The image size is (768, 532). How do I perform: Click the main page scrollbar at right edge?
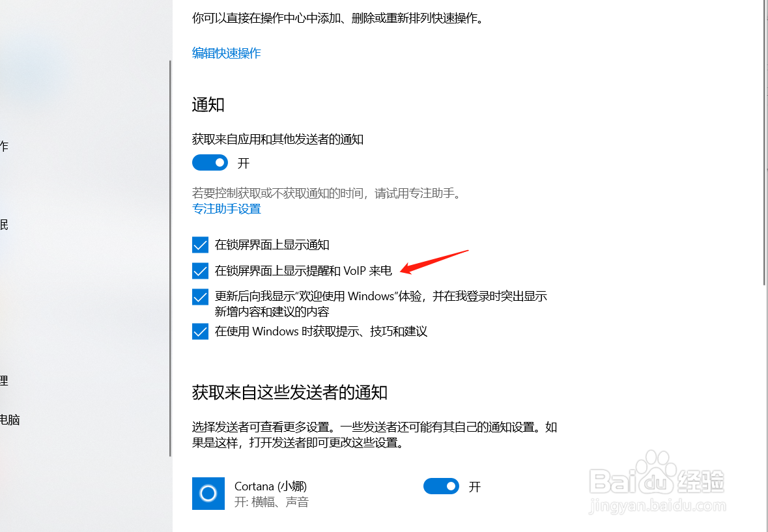[x=765, y=142]
